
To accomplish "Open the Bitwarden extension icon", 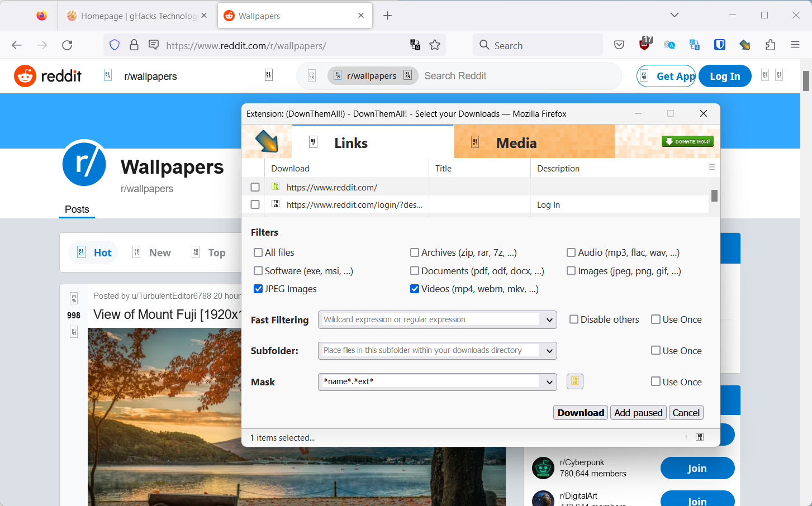I will (719, 45).
